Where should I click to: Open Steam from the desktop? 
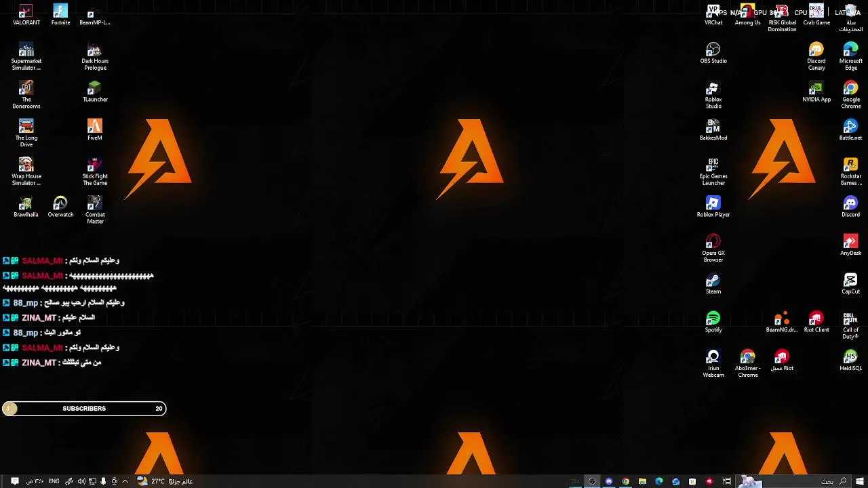click(713, 284)
